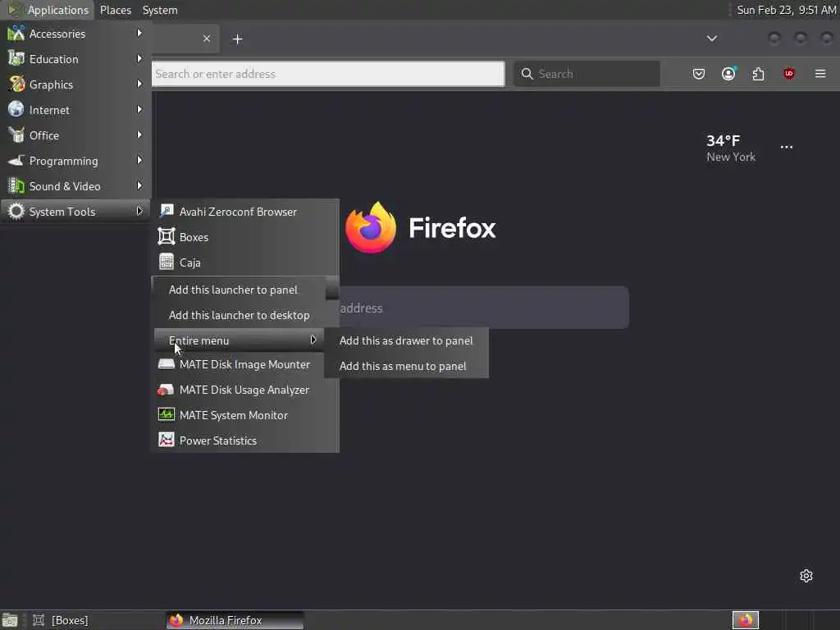The image size is (840, 630).
Task: Open the uBlock Origin extension icon
Action: pos(788,74)
